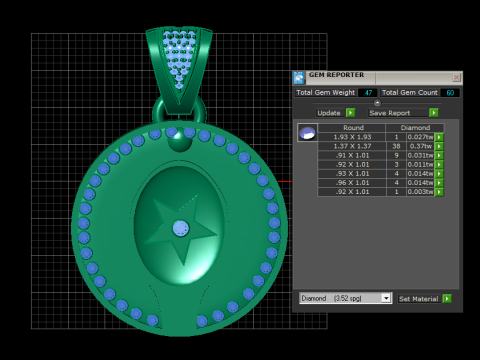Click the green arrow next to Save Report

tap(434, 113)
